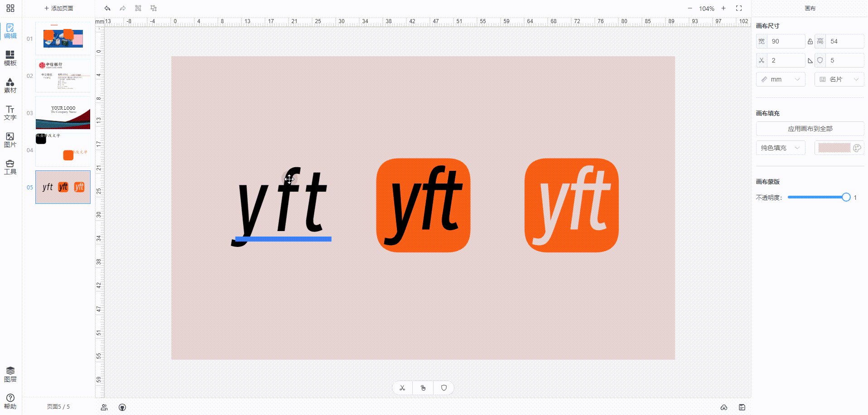Click the canvas height input field
This screenshot has height=415, width=868.
pyautogui.click(x=844, y=41)
